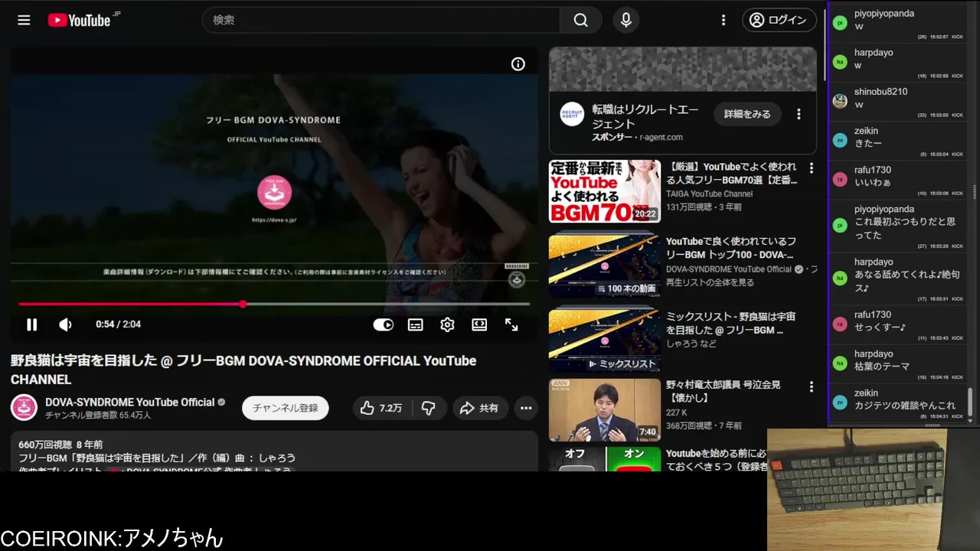Subscribe with チャンネル登録 button

tap(286, 408)
